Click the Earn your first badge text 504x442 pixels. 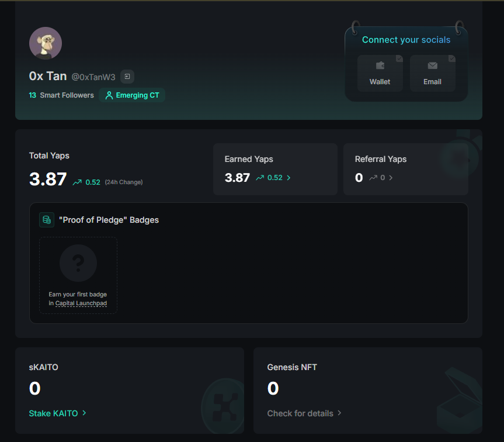(78, 294)
